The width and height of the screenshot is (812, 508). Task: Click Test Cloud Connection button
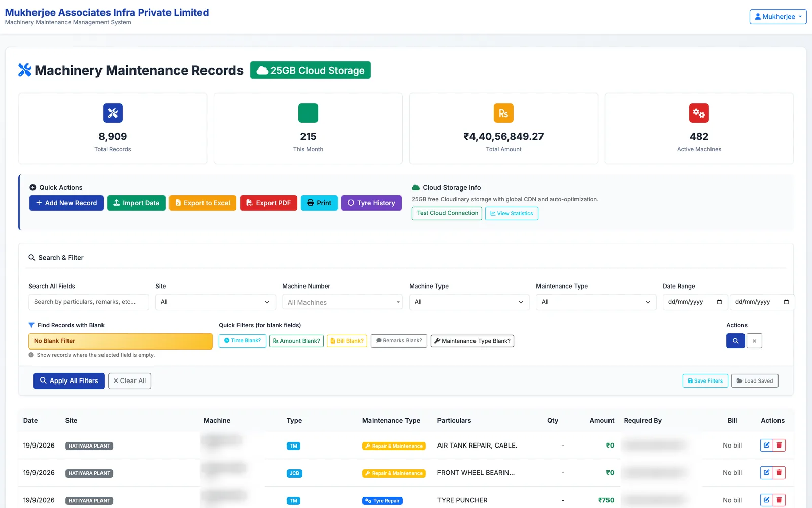click(447, 213)
